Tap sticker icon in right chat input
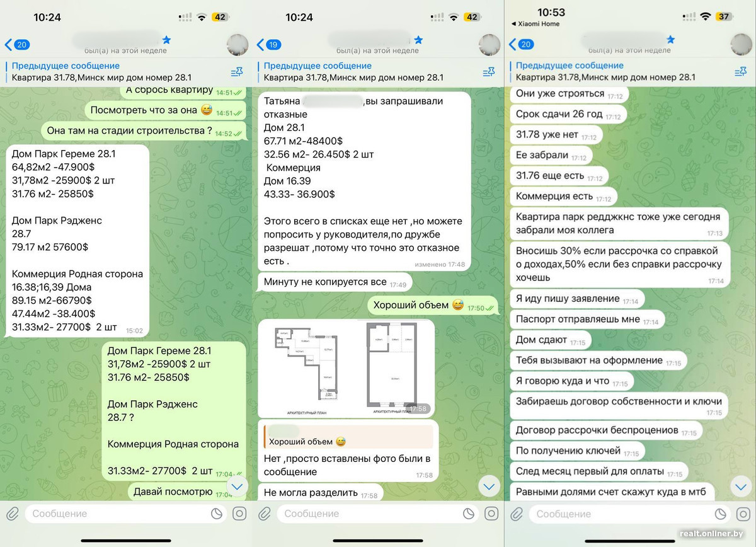 point(721,514)
